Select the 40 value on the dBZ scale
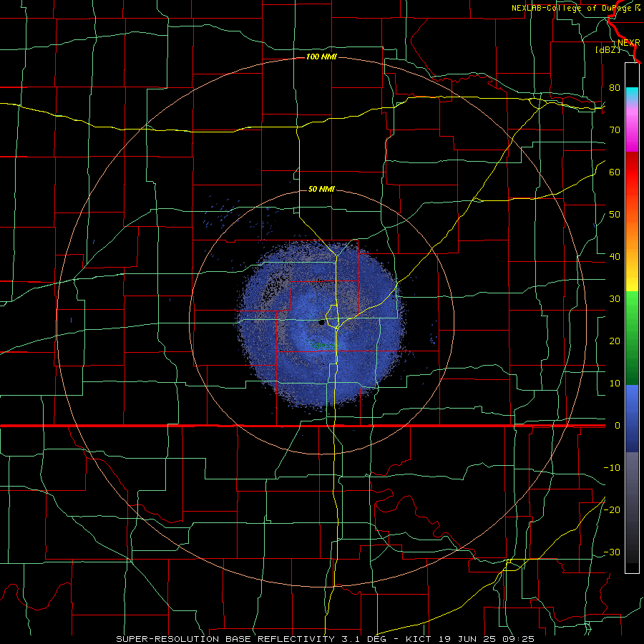644x644 pixels. click(x=615, y=257)
